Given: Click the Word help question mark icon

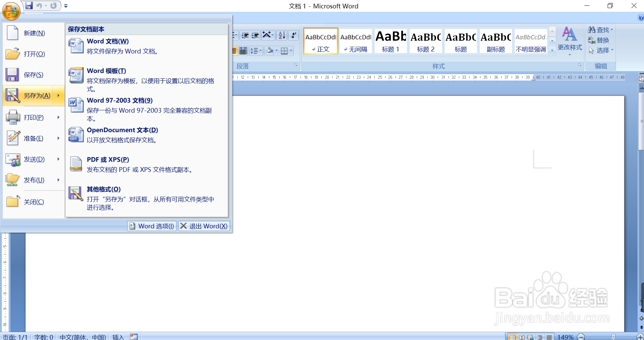Looking at the screenshot, I should tap(641, 17).
